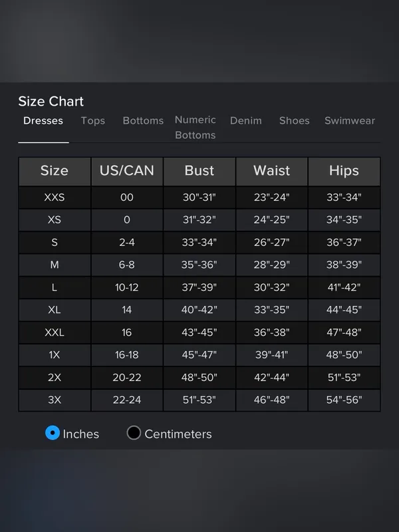Click the US/CAN value 16-18

[x=127, y=355]
